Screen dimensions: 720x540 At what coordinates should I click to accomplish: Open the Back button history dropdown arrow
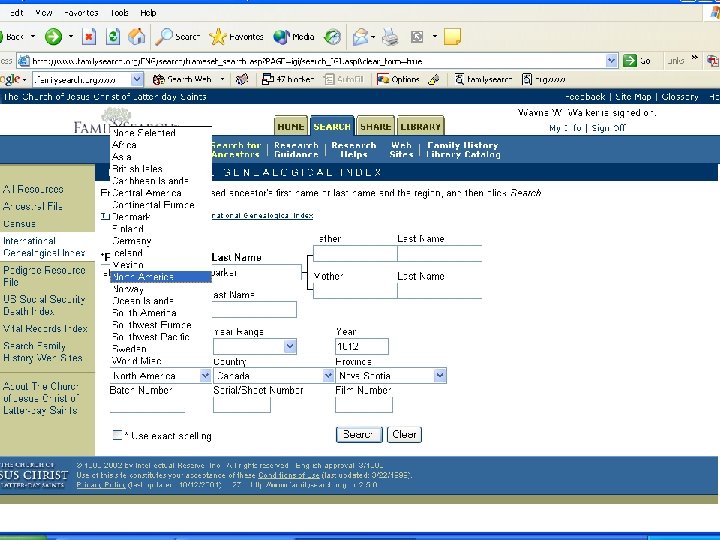tap(33, 37)
